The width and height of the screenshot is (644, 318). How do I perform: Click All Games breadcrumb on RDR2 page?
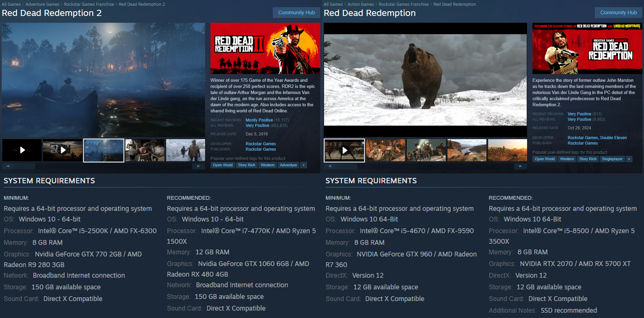point(11,4)
